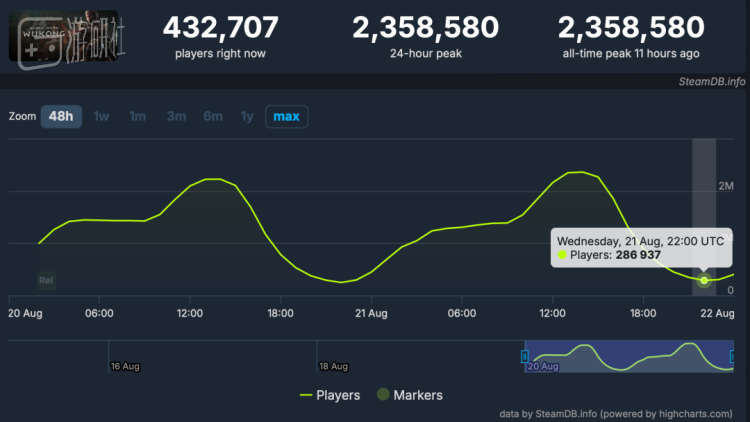Click the max zoom button
Screen dimensions: 750x422
click(x=287, y=116)
